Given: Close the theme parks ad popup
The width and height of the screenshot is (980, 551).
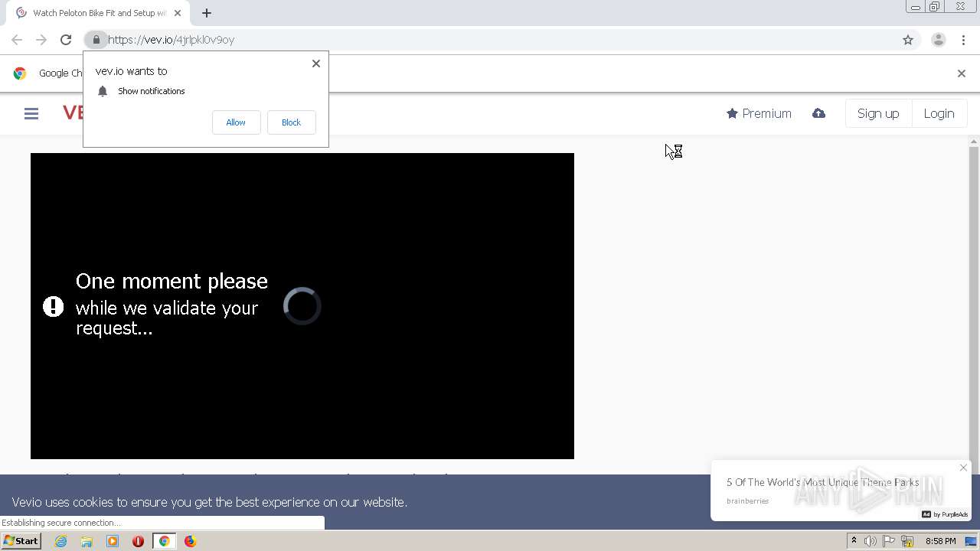Looking at the screenshot, I should (963, 468).
